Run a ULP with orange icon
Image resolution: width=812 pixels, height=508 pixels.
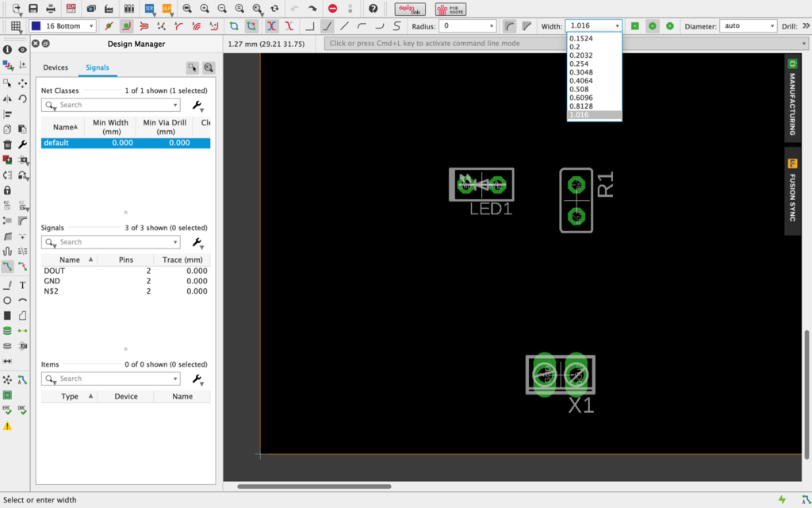click(167, 8)
